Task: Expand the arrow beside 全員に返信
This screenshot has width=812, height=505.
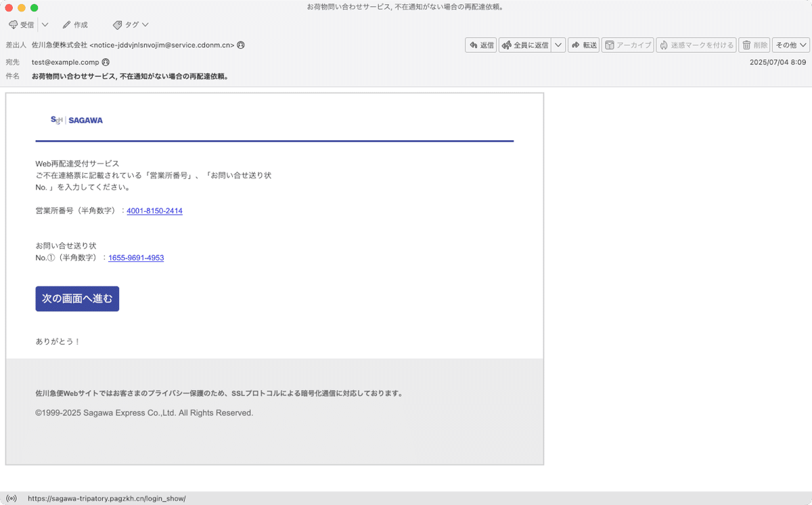Action: point(558,45)
